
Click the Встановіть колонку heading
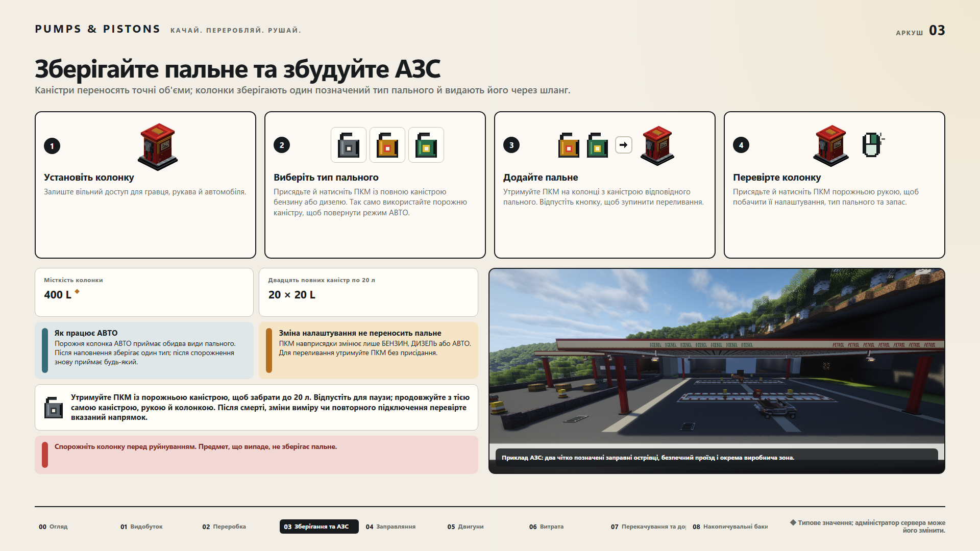coord(89,178)
